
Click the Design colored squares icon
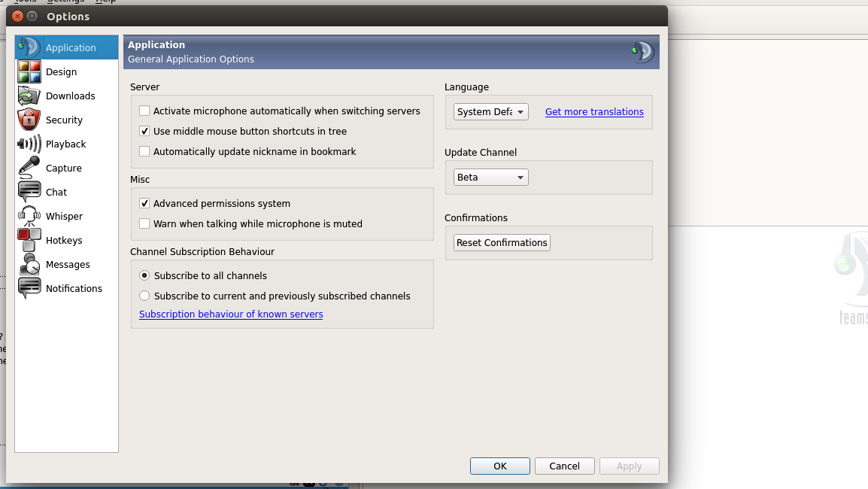point(29,72)
